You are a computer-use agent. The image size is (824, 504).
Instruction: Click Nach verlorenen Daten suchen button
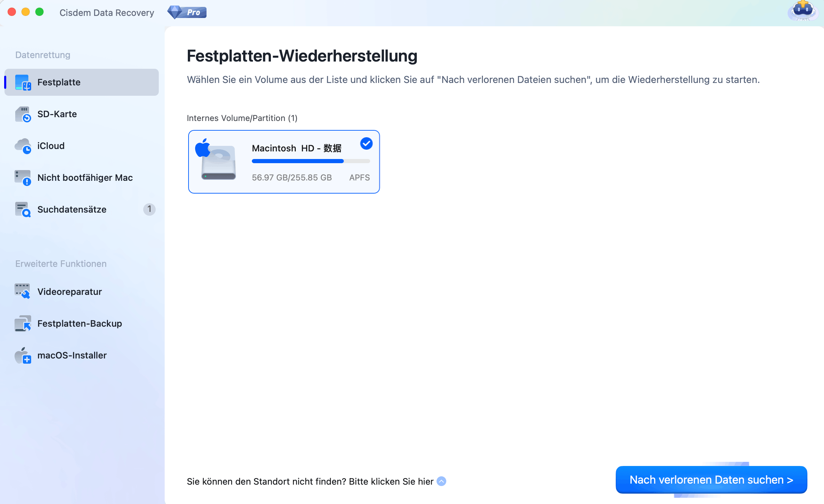pos(711,480)
